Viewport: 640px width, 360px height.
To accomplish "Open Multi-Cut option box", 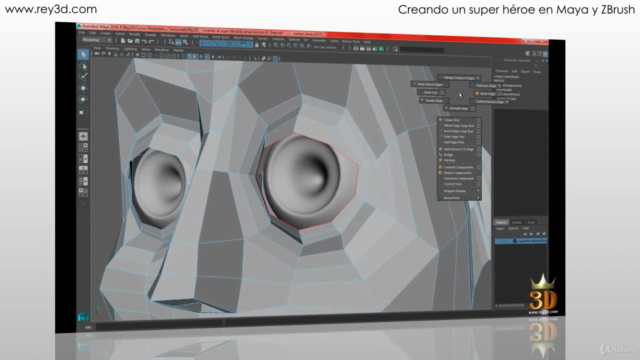I will (442, 93).
